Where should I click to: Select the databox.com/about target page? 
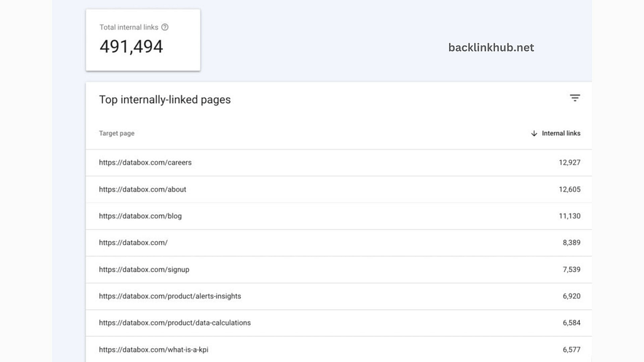(142, 189)
